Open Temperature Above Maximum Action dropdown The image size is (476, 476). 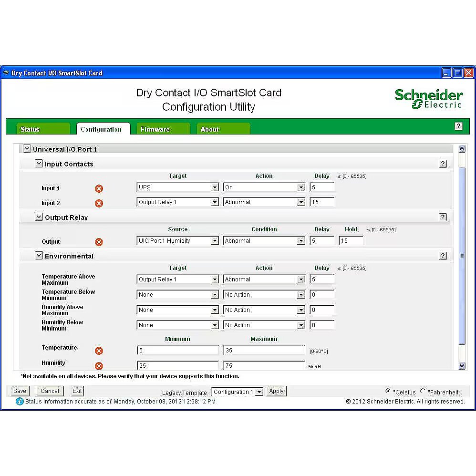point(264,279)
